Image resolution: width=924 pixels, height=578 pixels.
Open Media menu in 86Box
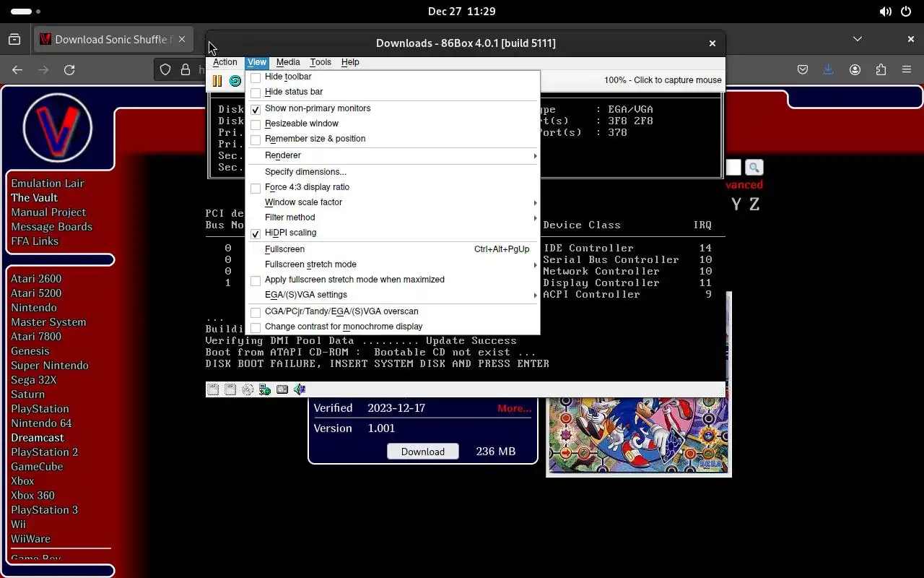click(x=288, y=62)
